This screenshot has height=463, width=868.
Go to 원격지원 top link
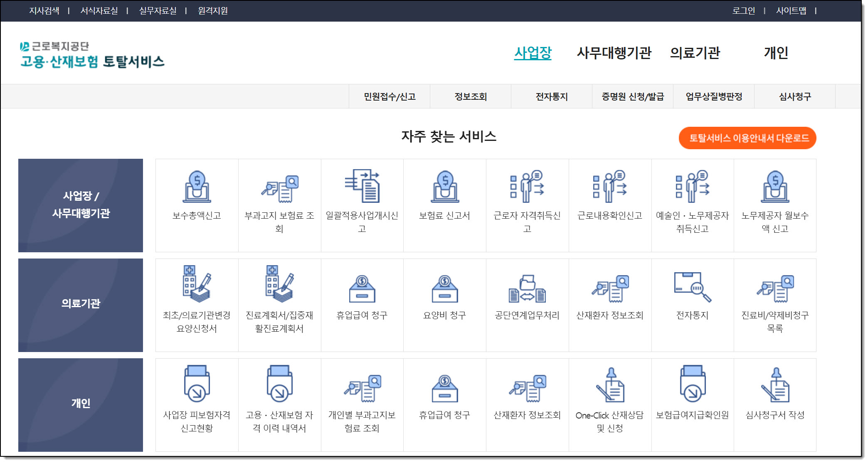(x=213, y=11)
